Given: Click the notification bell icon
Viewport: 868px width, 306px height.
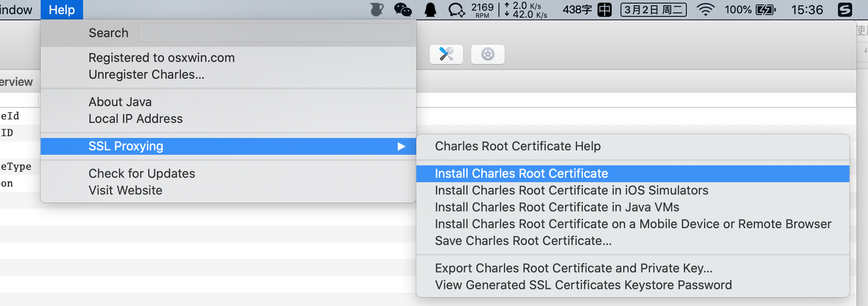Looking at the screenshot, I should coord(430,10).
